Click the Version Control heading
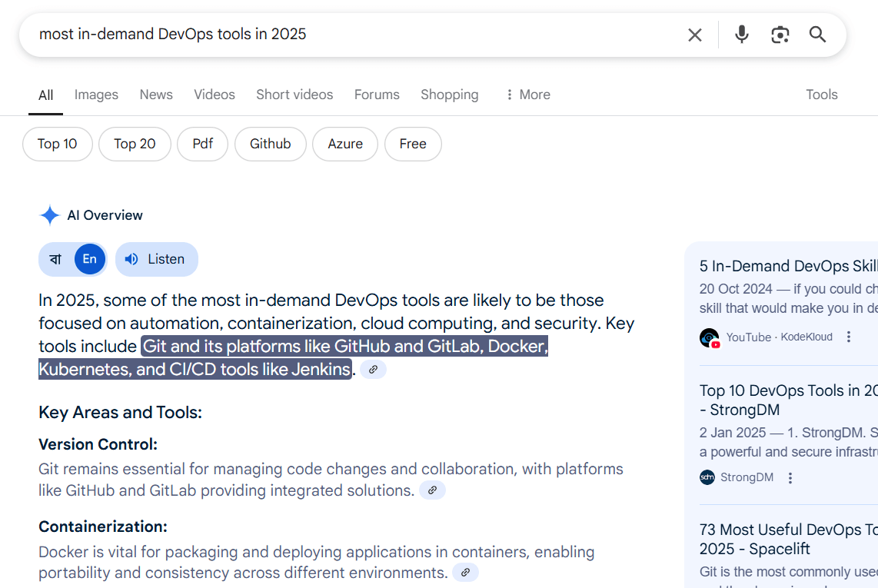The width and height of the screenshot is (878, 588). (x=98, y=444)
